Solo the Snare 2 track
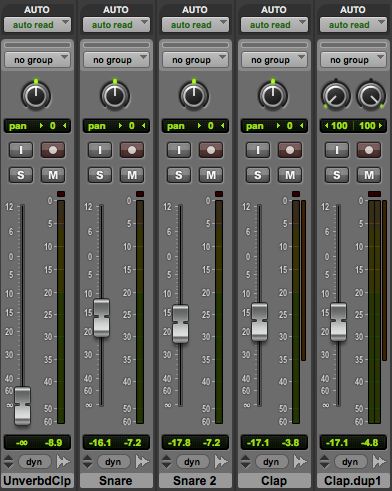Image resolution: width=392 pixels, height=491 pixels. click(x=179, y=175)
